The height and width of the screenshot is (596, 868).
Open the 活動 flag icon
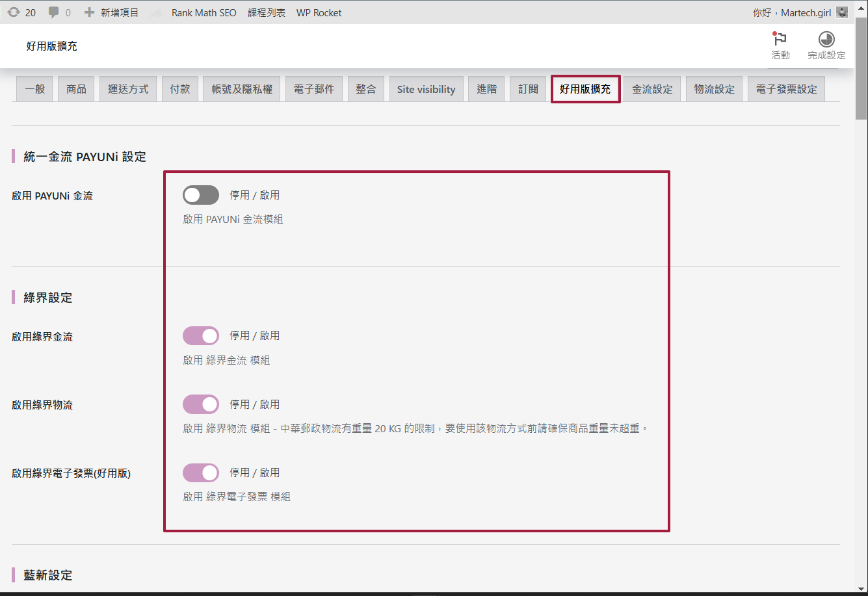coord(780,40)
